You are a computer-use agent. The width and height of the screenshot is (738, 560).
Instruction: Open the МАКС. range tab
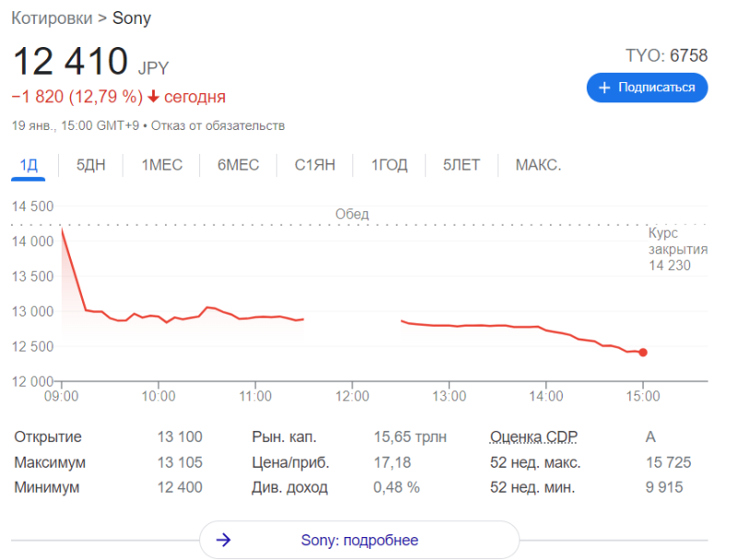tap(539, 165)
